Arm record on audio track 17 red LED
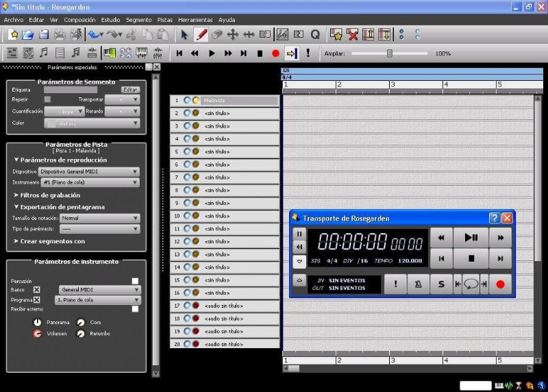The width and height of the screenshot is (548, 392). [196, 306]
